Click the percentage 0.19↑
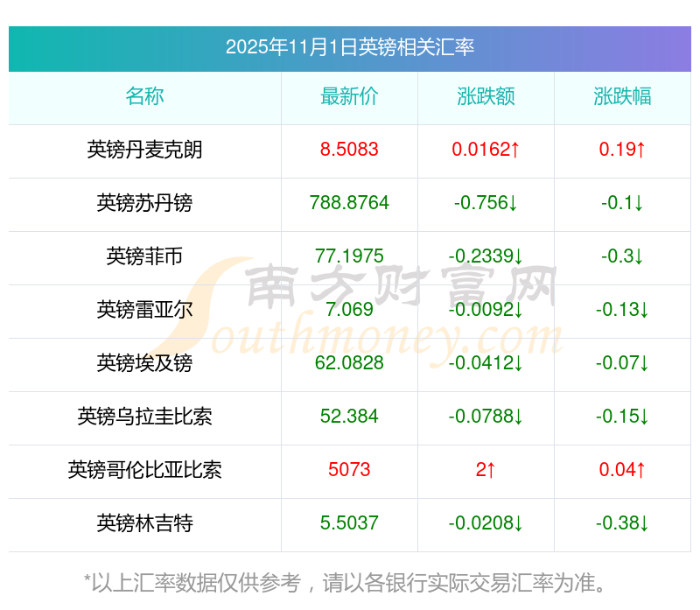The height and width of the screenshot is (610, 700). (622, 150)
